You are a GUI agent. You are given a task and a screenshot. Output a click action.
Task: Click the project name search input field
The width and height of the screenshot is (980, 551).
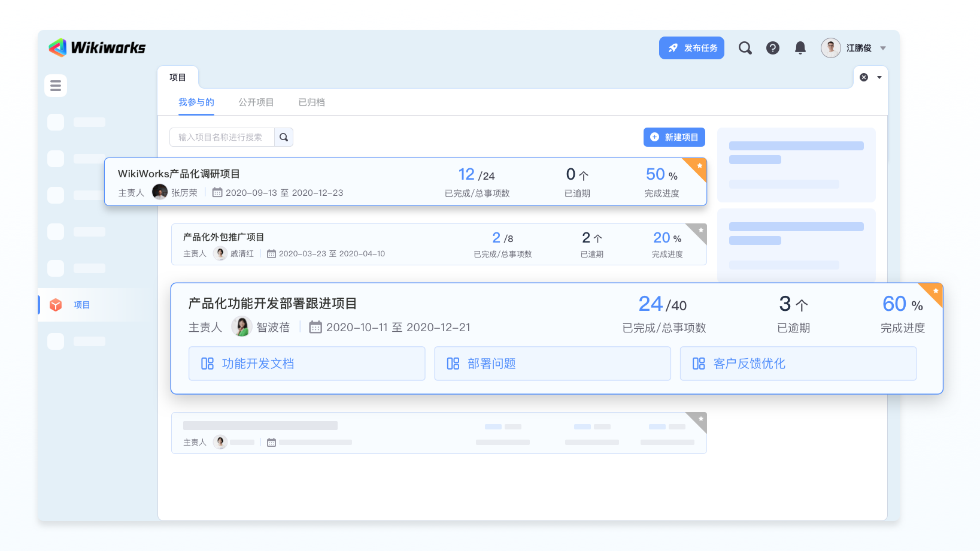[x=222, y=137]
